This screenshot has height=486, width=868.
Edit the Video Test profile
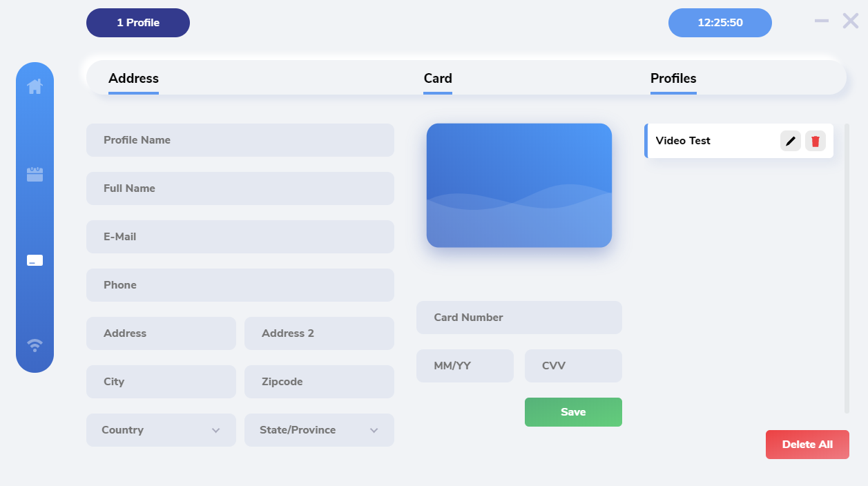click(x=791, y=141)
